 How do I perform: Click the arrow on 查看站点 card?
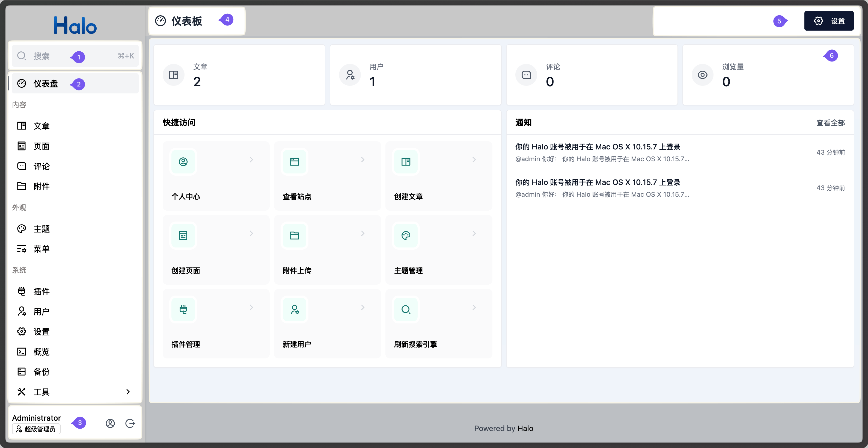coord(362,160)
